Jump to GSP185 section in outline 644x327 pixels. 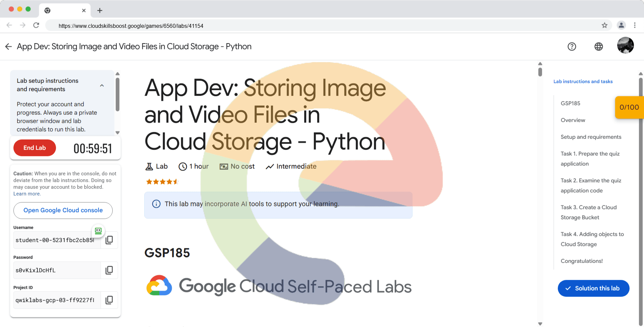pyautogui.click(x=571, y=103)
